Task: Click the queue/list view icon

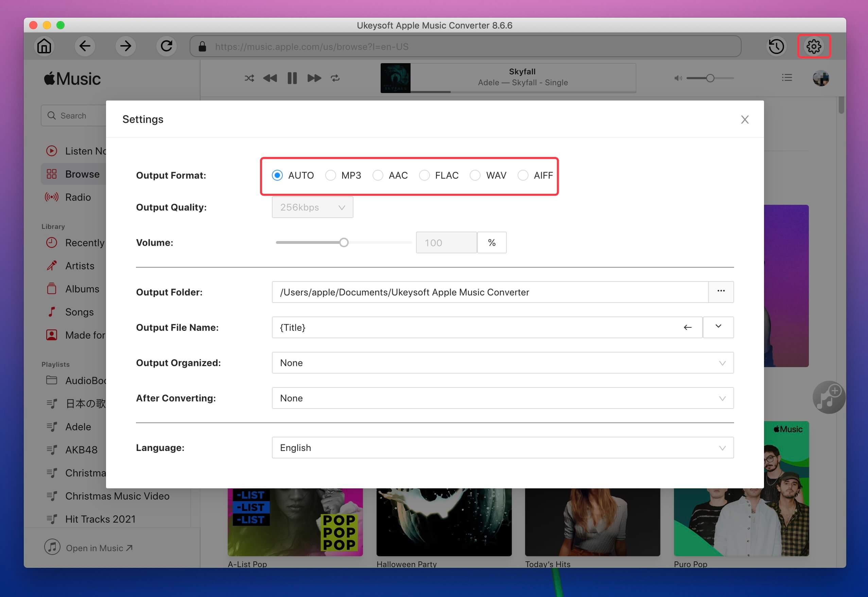Action: click(787, 78)
